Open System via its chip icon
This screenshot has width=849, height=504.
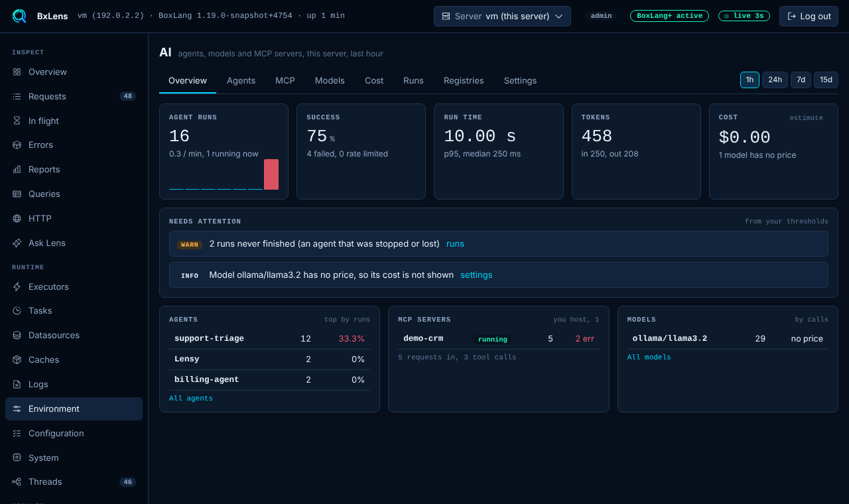click(17, 458)
